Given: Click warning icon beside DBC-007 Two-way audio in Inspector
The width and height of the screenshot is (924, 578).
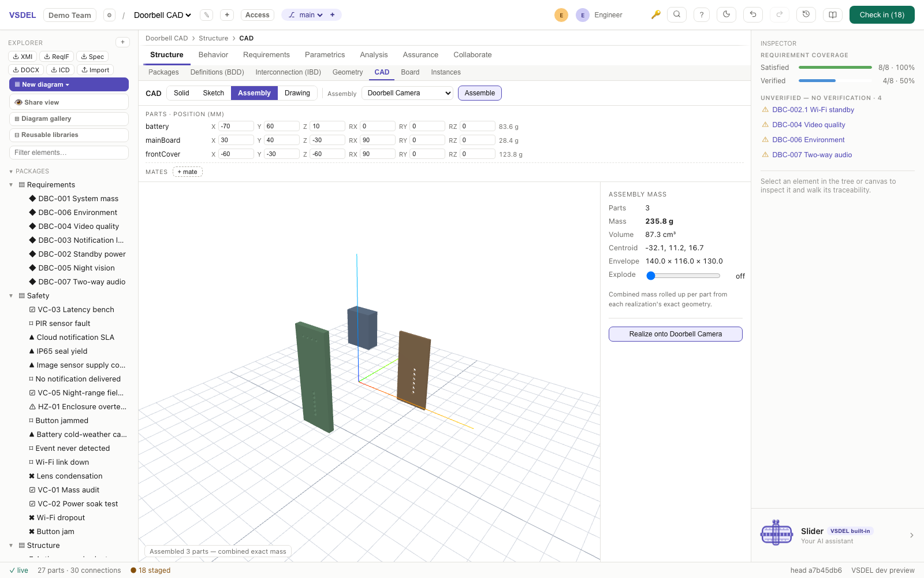Looking at the screenshot, I should 765,155.
